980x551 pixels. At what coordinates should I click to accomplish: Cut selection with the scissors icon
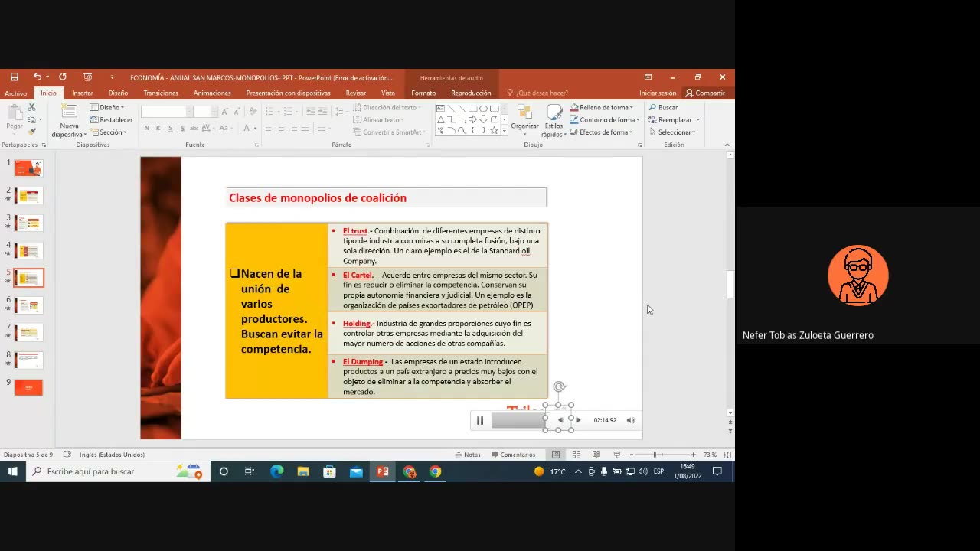click(x=31, y=108)
